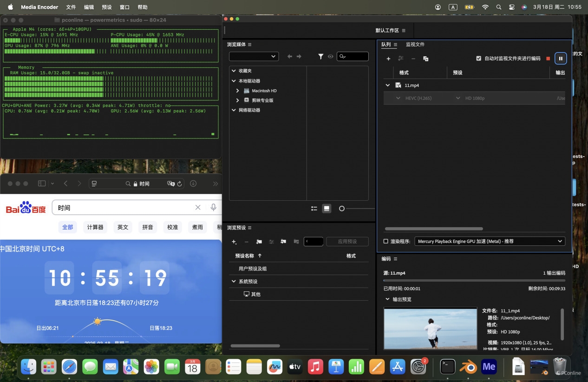588x382 pixels.
Task: Expand the Macintosh HD drive
Action: [x=238, y=91]
